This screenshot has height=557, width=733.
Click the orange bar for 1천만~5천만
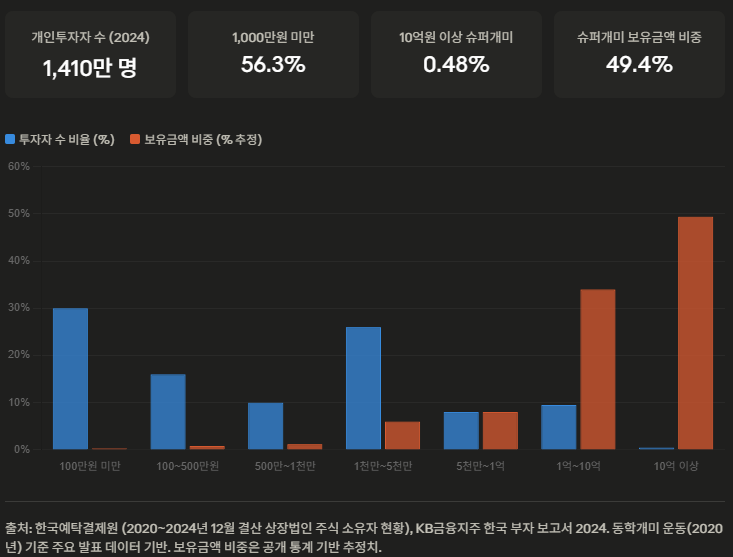(x=402, y=436)
